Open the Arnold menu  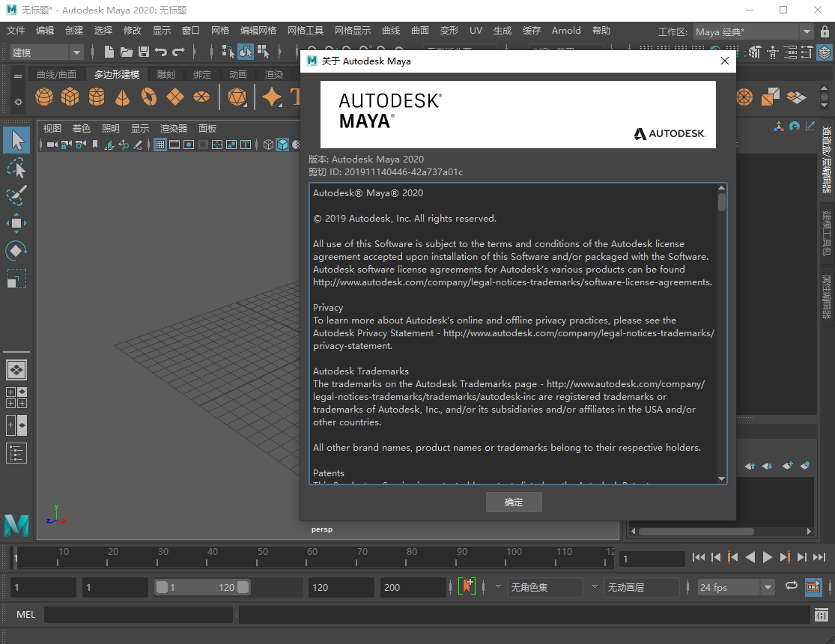(566, 31)
